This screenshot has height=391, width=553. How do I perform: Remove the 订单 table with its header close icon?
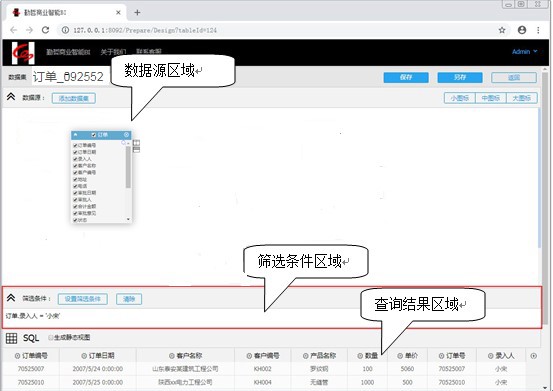[126, 135]
